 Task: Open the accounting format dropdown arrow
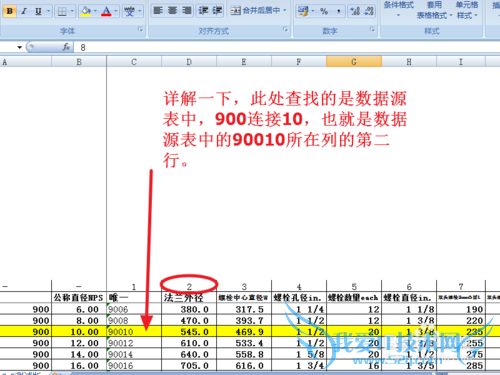313,11
